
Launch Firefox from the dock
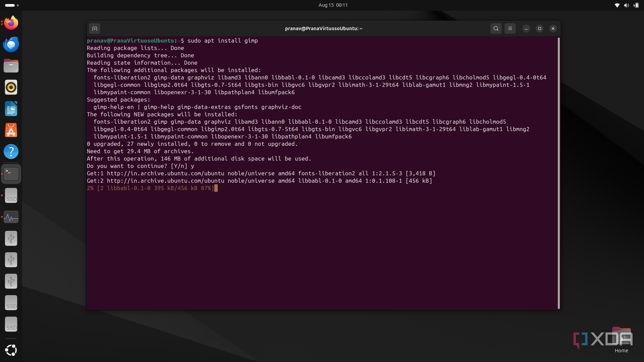(11, 23)
